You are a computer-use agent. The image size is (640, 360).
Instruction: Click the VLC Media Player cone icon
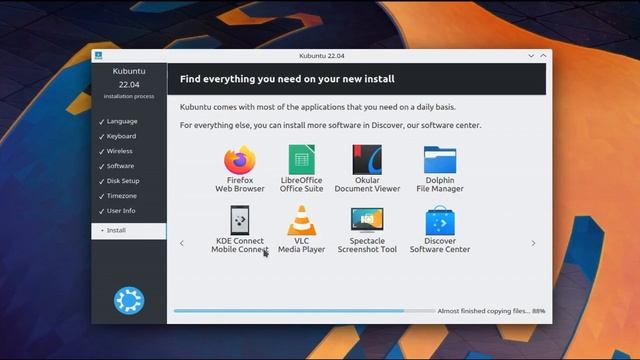tap(302, 220)
